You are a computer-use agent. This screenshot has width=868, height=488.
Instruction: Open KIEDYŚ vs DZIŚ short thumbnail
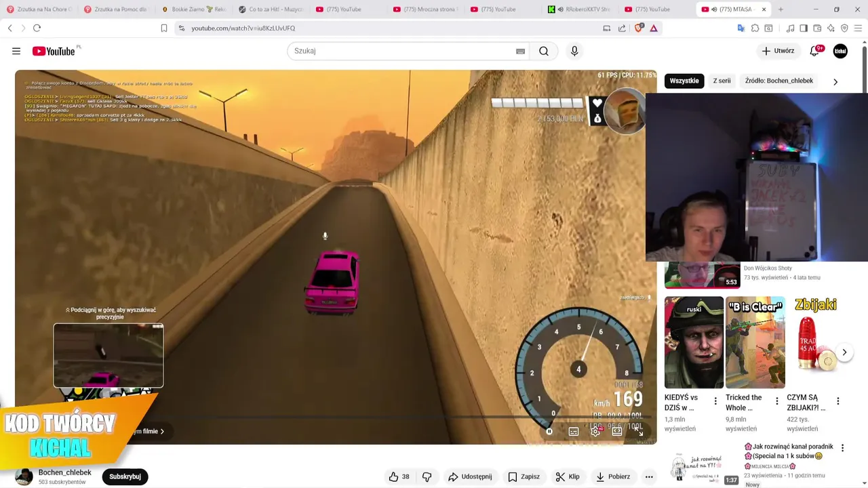point(694,342)
